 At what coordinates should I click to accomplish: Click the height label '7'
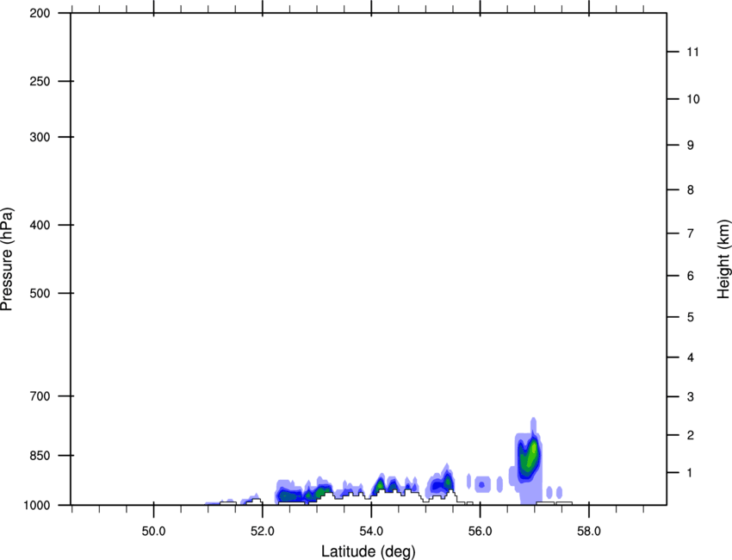[x=691, y=233]
